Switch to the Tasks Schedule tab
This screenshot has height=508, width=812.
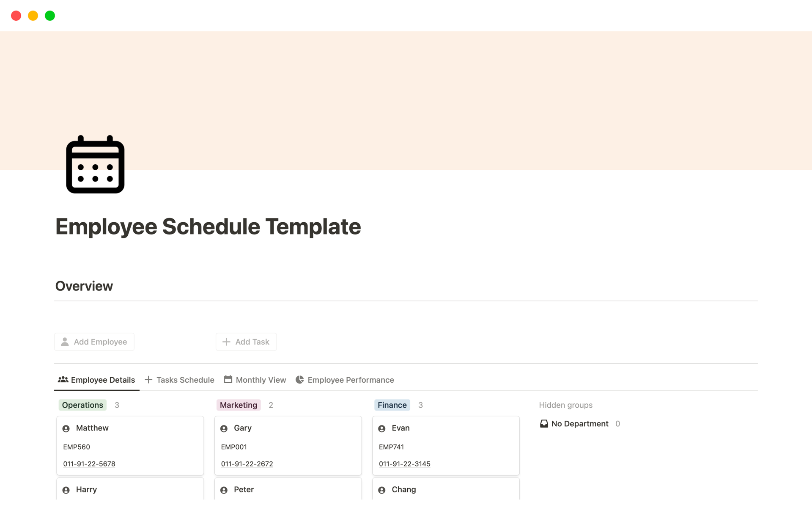(x=180, y=380)
